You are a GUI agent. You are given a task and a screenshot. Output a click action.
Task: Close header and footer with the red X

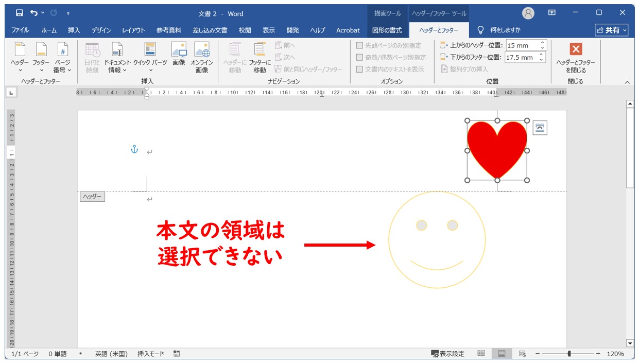coord(576,57)
